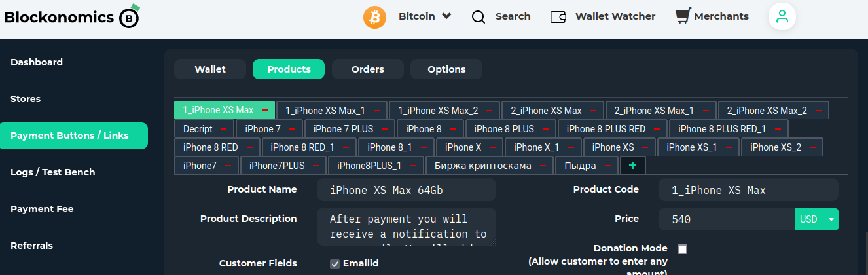The height and width of the screenshot is (275, 868).
Task: Click the Search magnifier icon
Action: click(479, 16)
